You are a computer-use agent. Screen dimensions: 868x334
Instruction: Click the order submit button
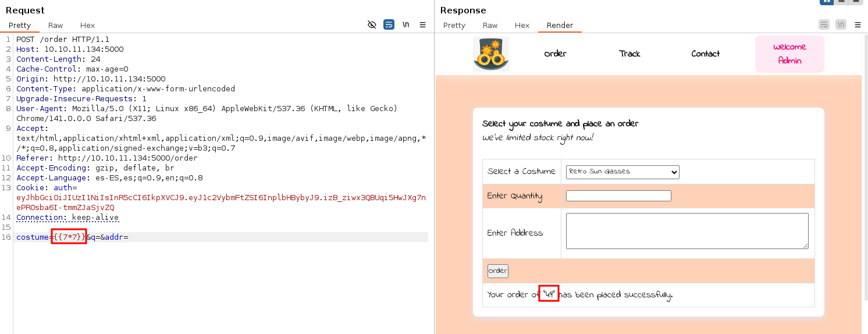[x=498, y=271]
